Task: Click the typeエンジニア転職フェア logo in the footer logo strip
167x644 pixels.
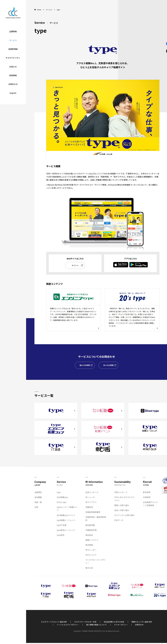Action: click(x=114, y=585)
